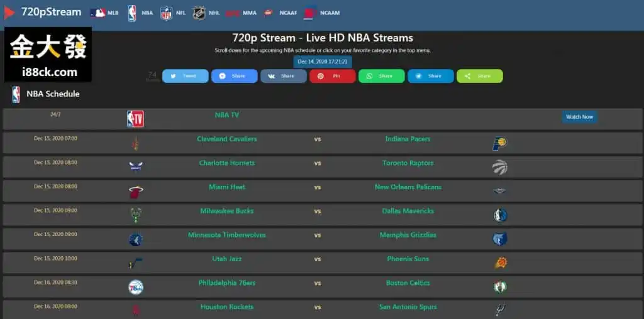This screenshot has width=644, height=319.
Task: Open the Miami Heat link
Action: click(227, 187)
